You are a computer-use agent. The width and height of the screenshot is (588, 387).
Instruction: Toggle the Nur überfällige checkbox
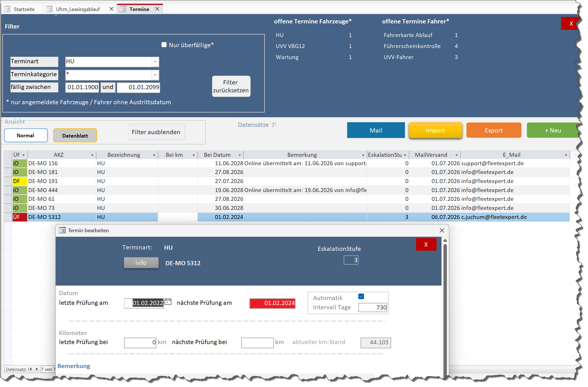pyautogui.click(x=164, y=45)
